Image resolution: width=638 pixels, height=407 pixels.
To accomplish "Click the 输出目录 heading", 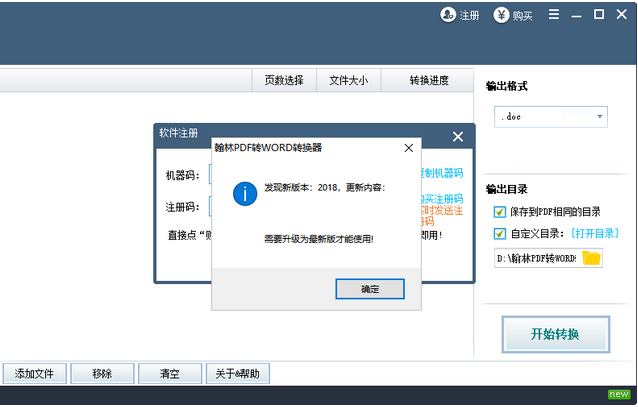I will click(507, 189).
